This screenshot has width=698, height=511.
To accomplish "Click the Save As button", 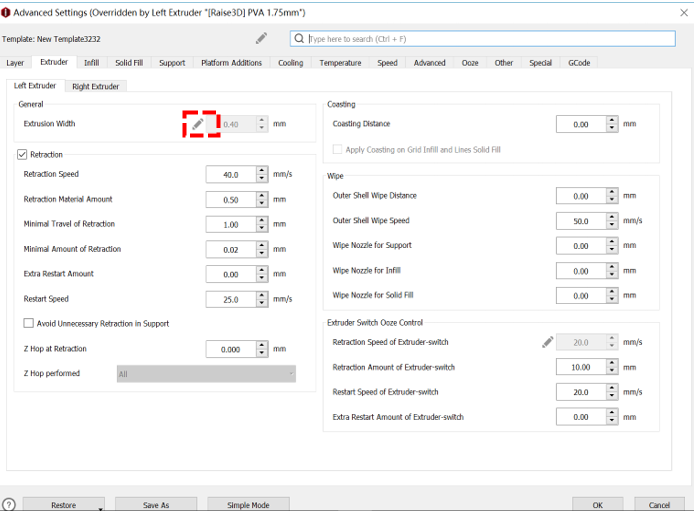I will tap(156, 505).
